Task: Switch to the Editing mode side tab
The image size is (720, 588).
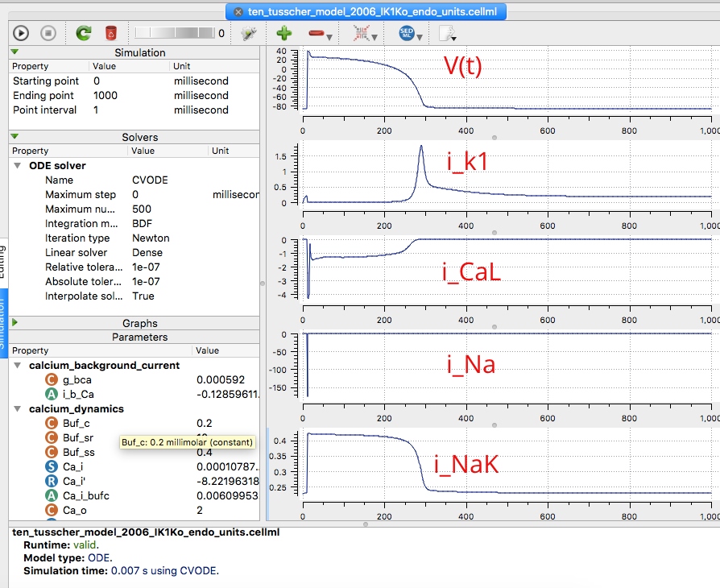Action: pyautogui.click(x=2, y=262)
